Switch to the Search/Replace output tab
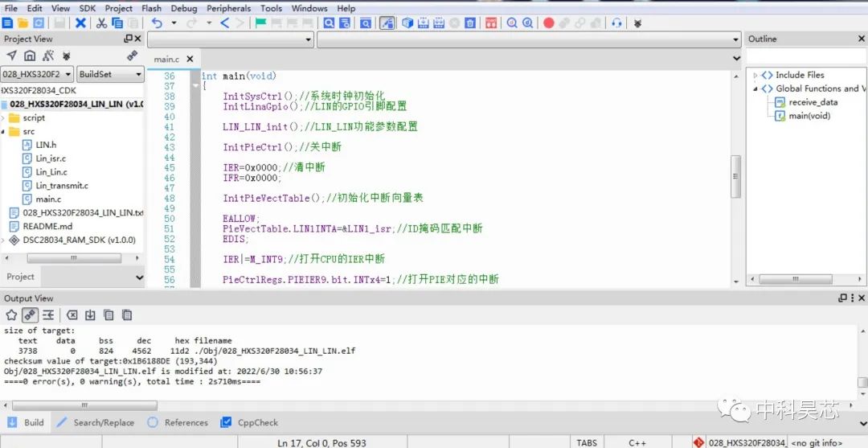The image size is (868, 448). [x=96, y=422]
